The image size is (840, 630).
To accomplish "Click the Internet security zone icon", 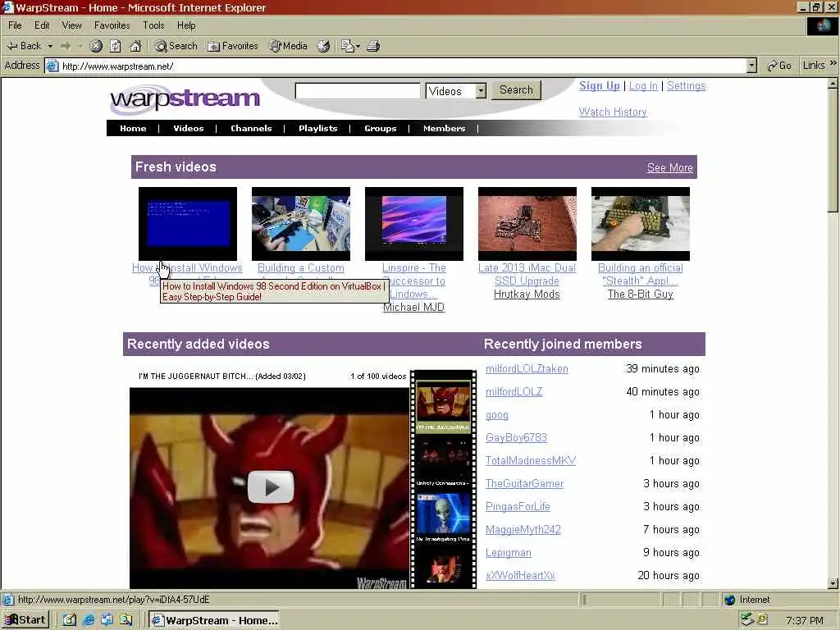I will 729,600.
